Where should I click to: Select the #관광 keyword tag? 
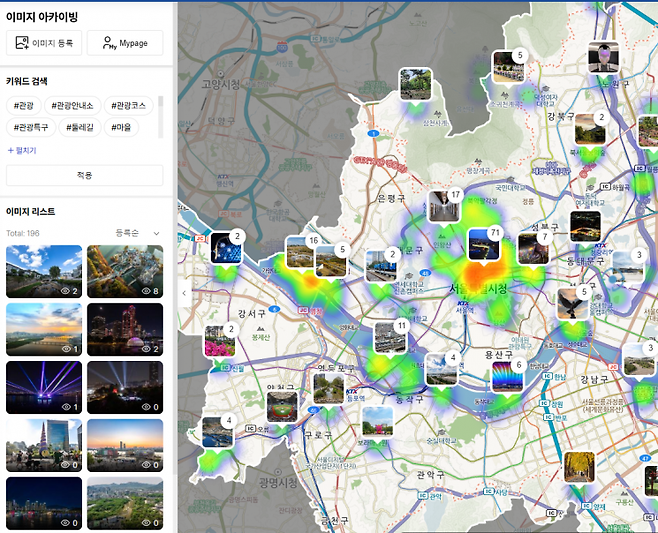(x=23, y=105)
